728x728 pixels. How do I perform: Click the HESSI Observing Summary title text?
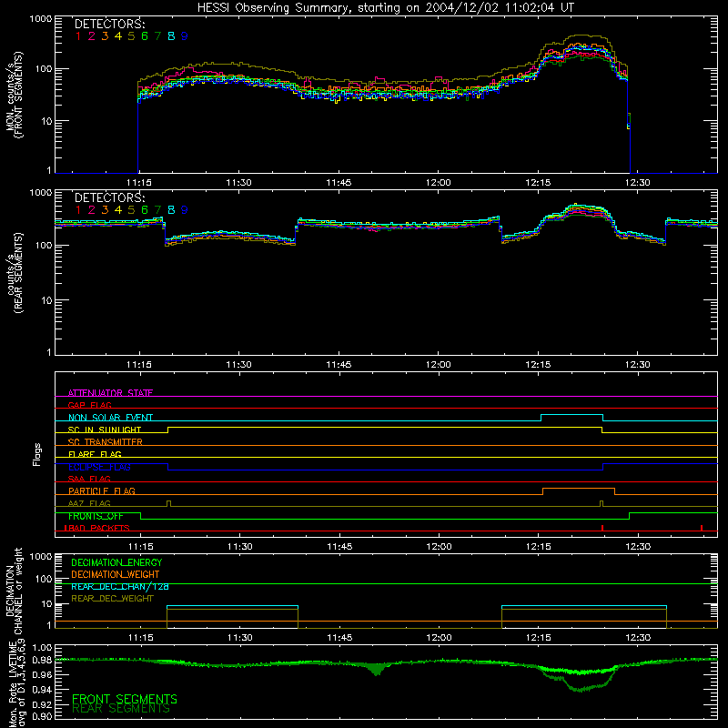click(386, 8)
